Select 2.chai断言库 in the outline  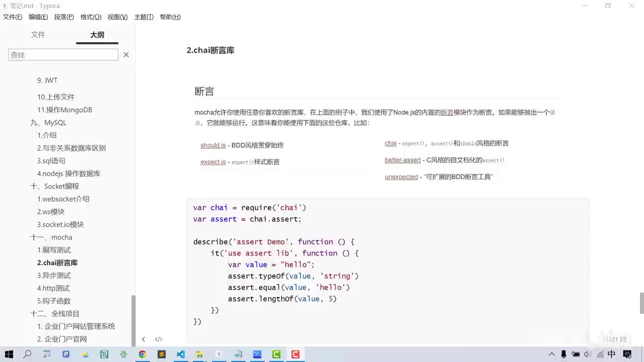[x=57, y=262]
